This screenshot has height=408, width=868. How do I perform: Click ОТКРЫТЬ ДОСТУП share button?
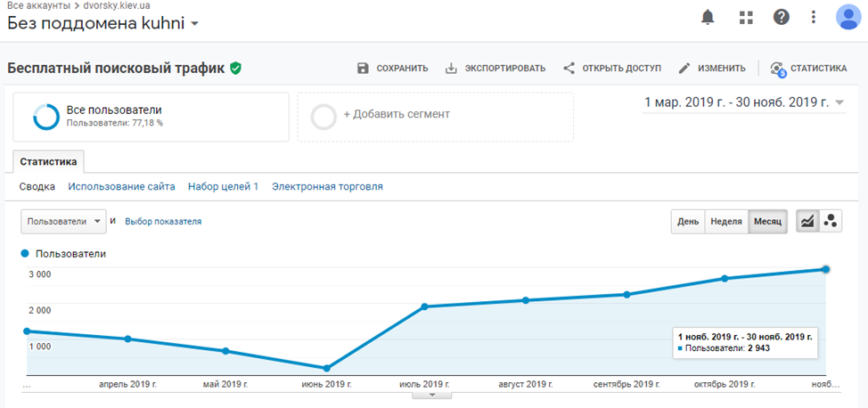pos(611,69)
